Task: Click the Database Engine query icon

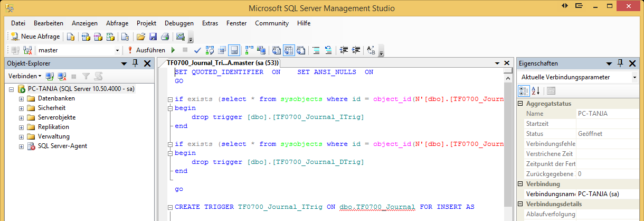Action: coord(70,36)
